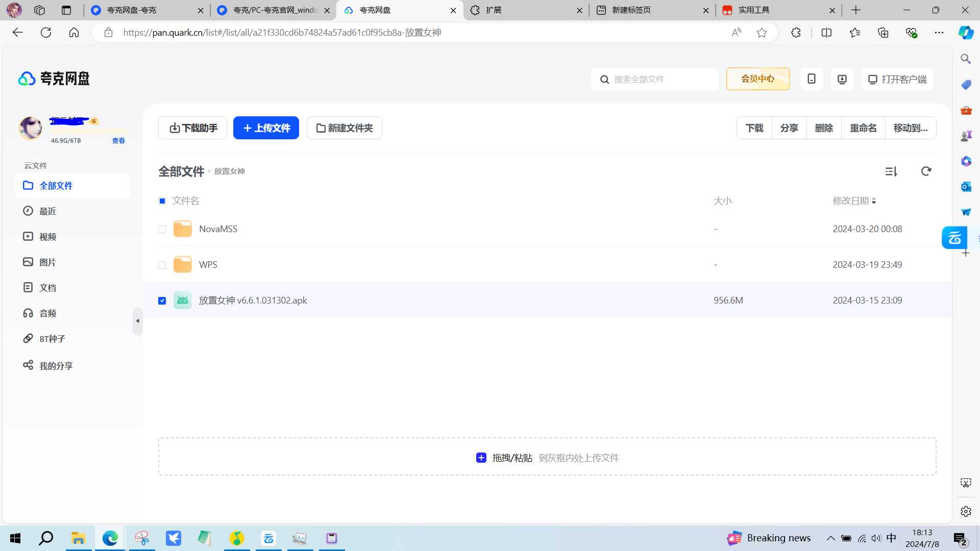Focus the 搜索全部文件 search field
Screen dimensions: 980x551
coord(655,80)
